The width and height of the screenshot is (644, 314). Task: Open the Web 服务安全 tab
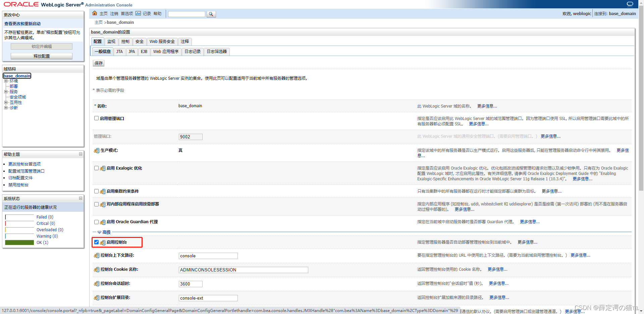pos(162,42)
